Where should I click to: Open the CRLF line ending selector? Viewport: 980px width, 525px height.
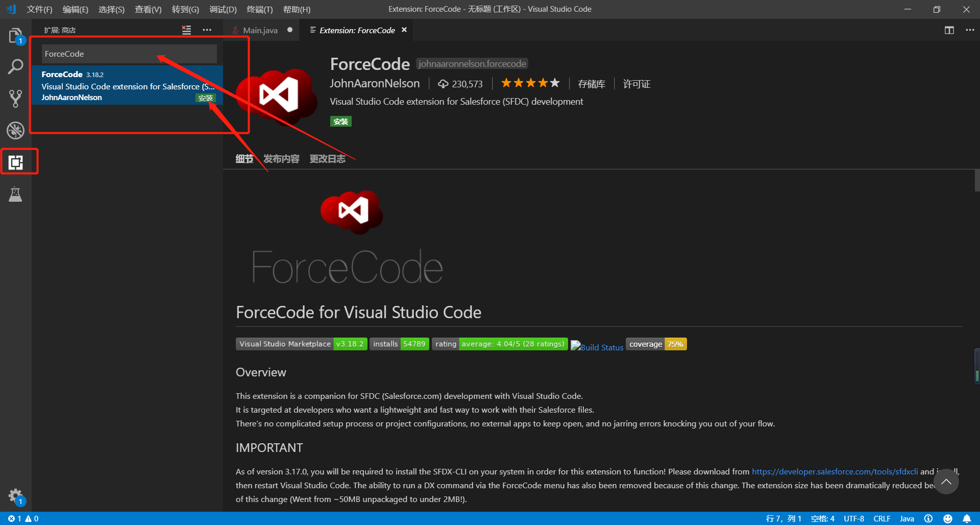[882, 518]
